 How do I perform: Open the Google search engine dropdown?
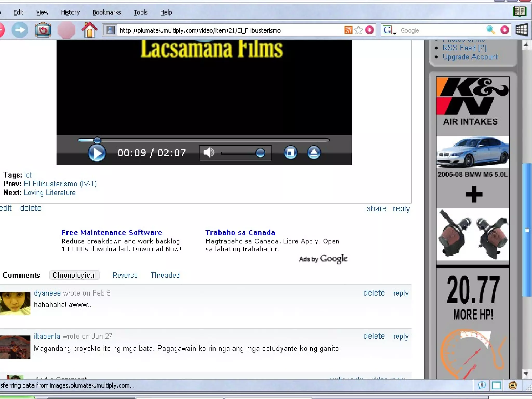tap(389, 31)
